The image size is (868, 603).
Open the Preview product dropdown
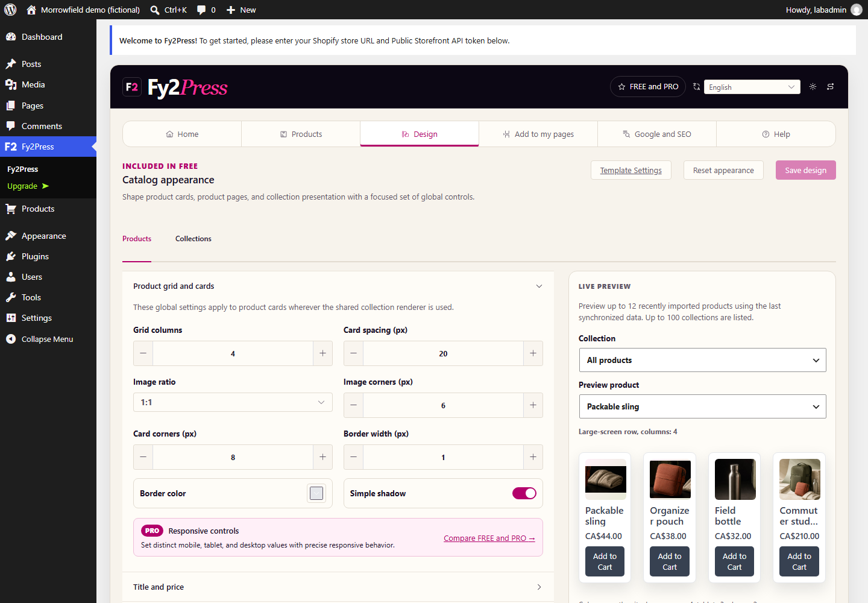pos(702,406)
